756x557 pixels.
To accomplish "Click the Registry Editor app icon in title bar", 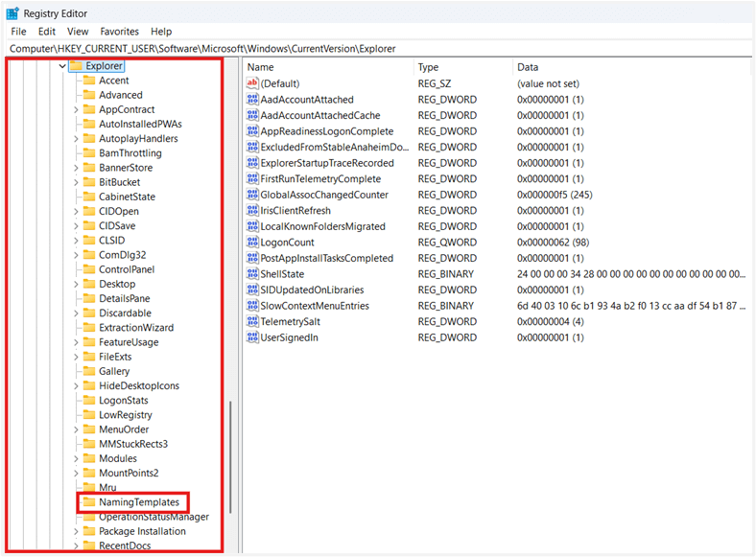I will tap(12, 13).
